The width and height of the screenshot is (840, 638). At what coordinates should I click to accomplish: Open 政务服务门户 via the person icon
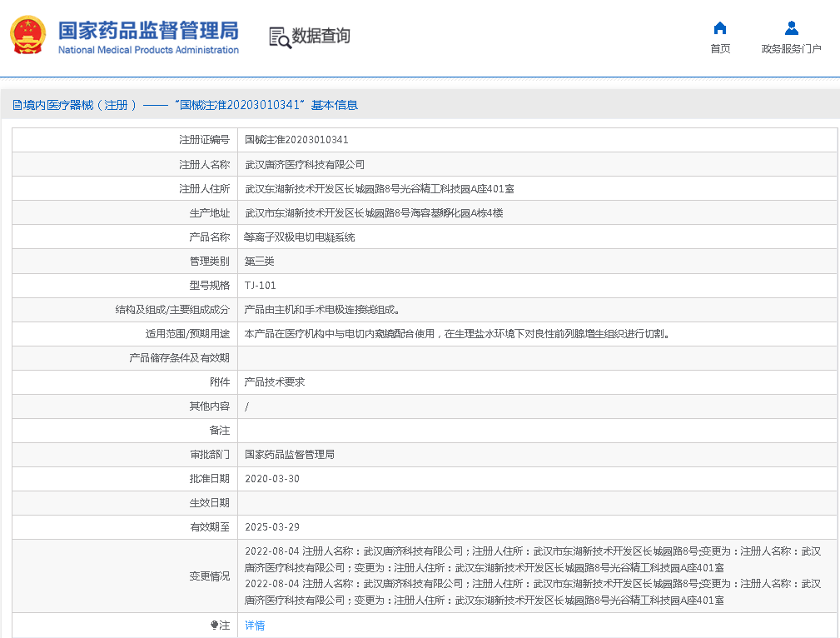point(791,28)
